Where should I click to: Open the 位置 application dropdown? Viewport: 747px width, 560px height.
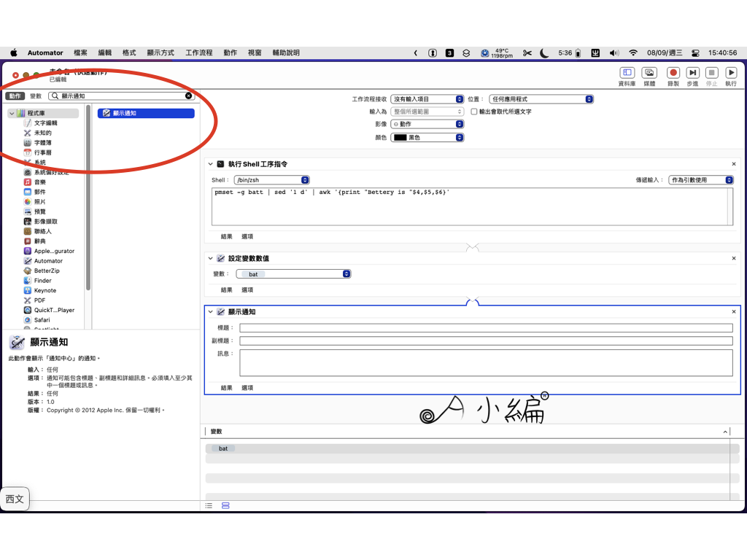pyautogui.click(x=541, y=99)
